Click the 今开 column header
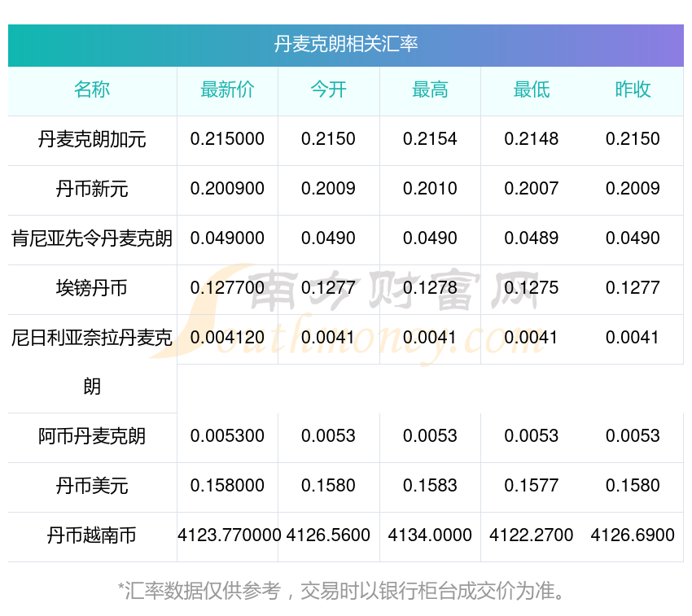The height and width of the screenshot is (616, 692). coord(328,90)
